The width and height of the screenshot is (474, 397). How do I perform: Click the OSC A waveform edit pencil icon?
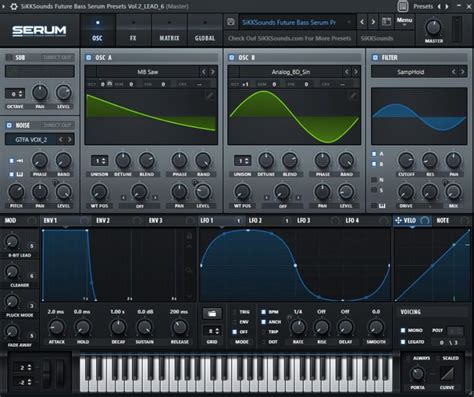pyautogui.click(x=210, y=96)
